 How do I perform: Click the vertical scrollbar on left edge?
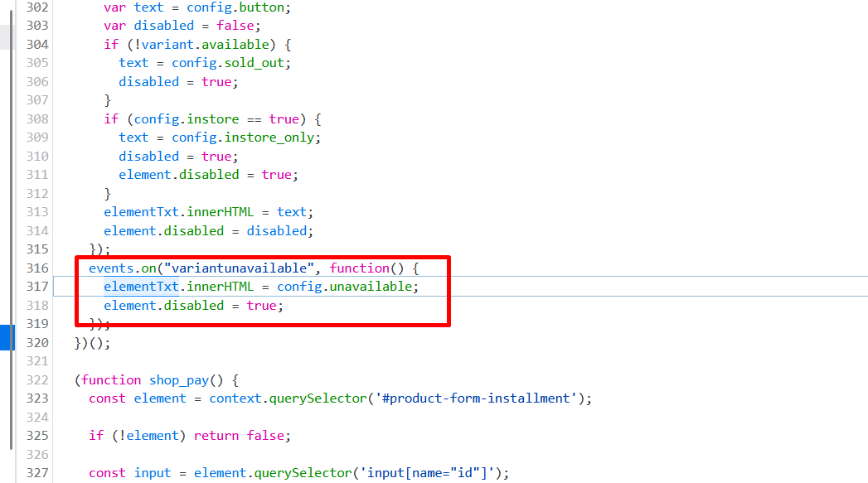tap(11, 229)
